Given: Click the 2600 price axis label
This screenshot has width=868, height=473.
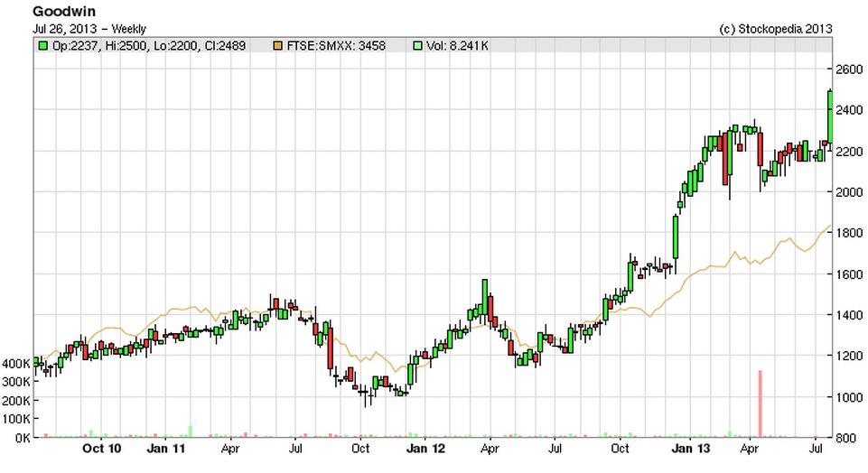Looking at the screenshot, I should pyautogui.click(x=849, y=70).
